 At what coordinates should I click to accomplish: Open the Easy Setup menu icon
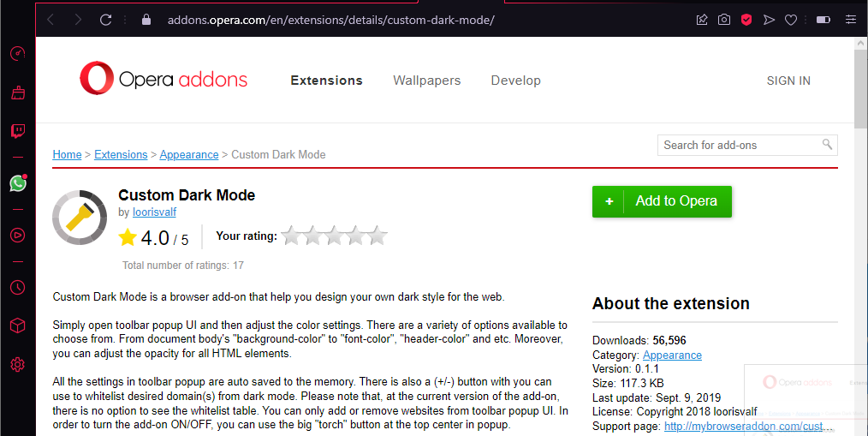tap(851, 20)
